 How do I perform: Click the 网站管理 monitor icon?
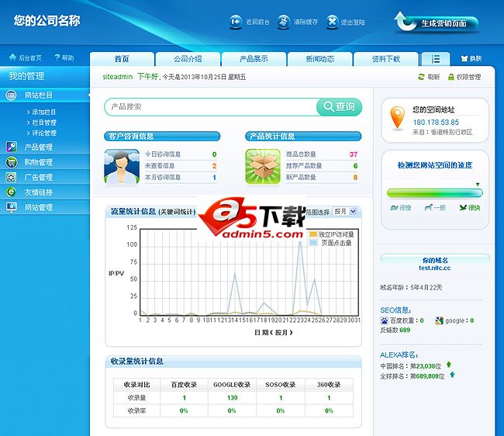(12, 207)
